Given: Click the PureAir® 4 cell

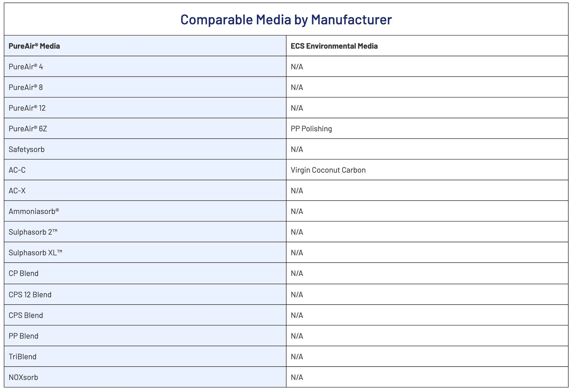Looking at the screenshot, I should (x=26, y=67).
